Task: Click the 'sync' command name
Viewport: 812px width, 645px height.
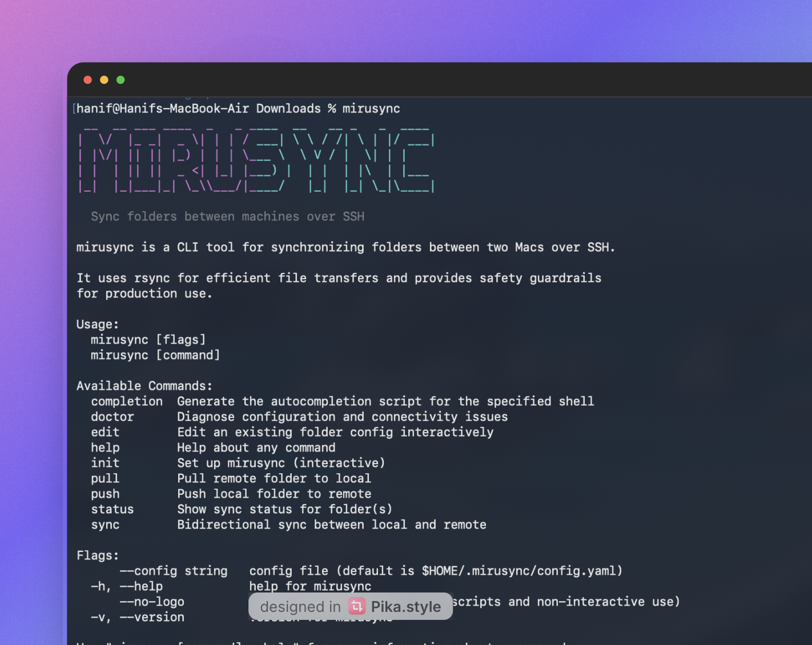Action: point(105,525)
